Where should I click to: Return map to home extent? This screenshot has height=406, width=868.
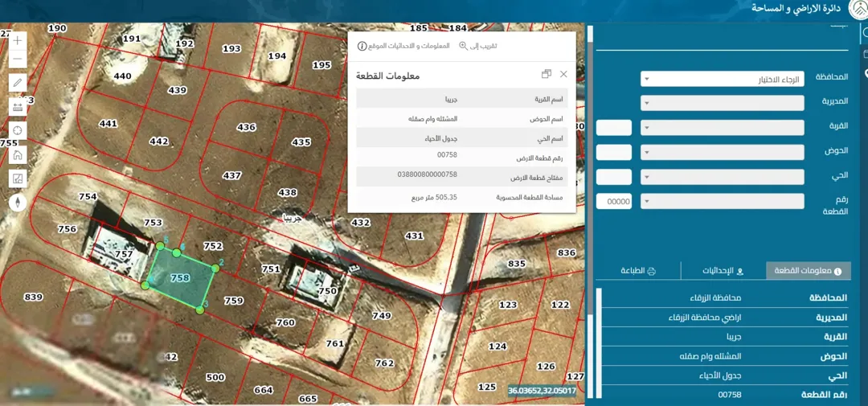18,154
